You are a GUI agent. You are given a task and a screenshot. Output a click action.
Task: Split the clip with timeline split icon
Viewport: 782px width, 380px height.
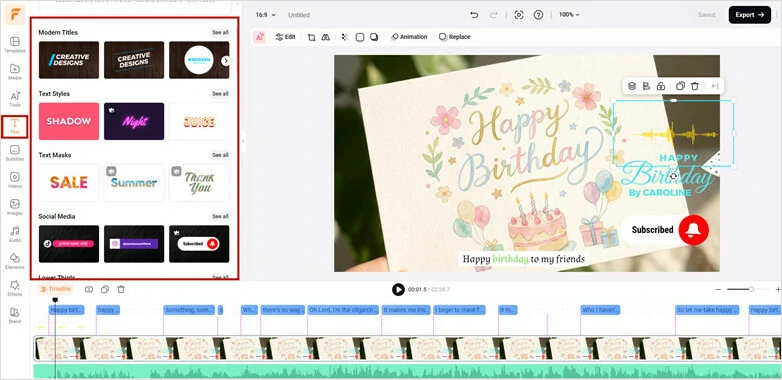[x=89, y=289]
